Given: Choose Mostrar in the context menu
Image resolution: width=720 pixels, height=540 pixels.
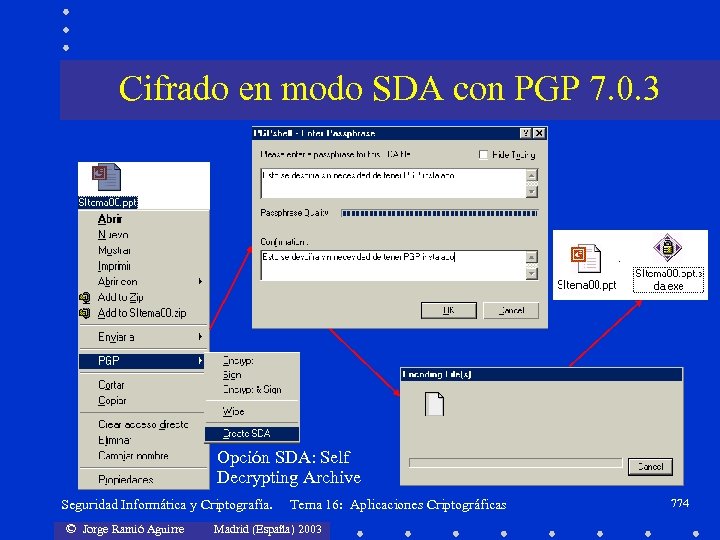Looking at the screenshot, I should coord(114,250).
